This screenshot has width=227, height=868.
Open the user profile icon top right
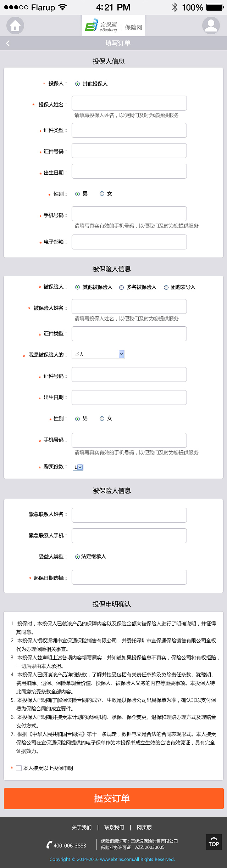click(211, 25)
